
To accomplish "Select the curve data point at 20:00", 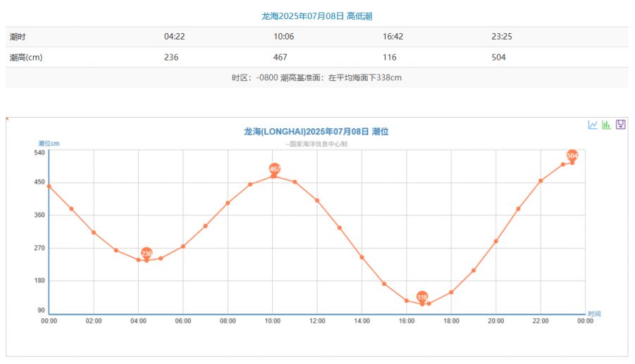I will (x=495, y=241).
